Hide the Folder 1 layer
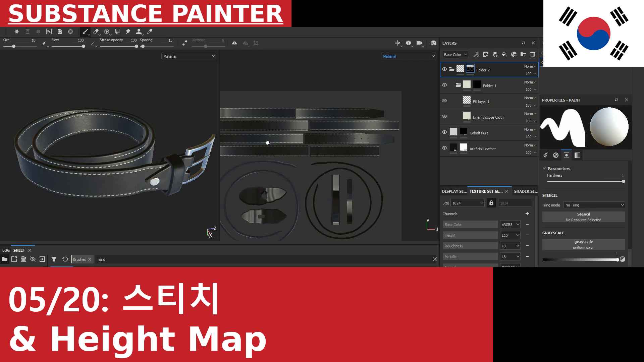The height and width of the screenshot is (362, 644). pos(444,85)
